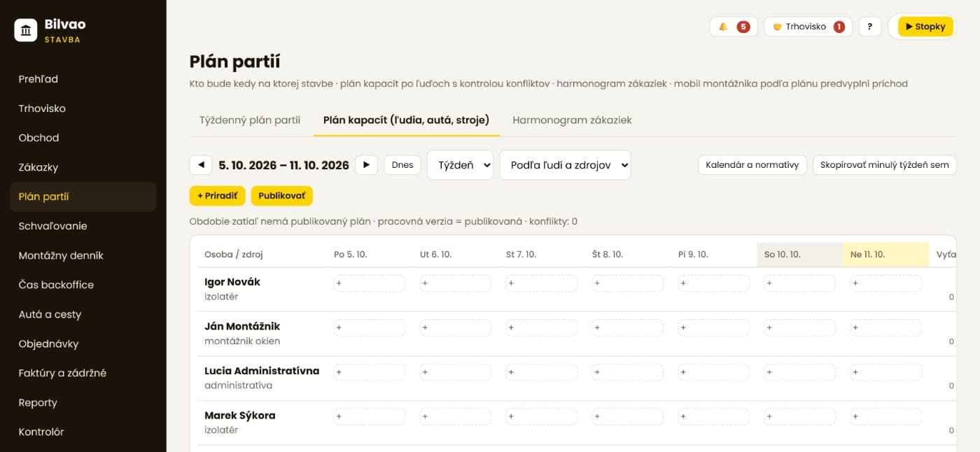Add assignment for Igor Novák on So 10. 10.
Viewport: 980px width, 452px height.
point(800,283)
